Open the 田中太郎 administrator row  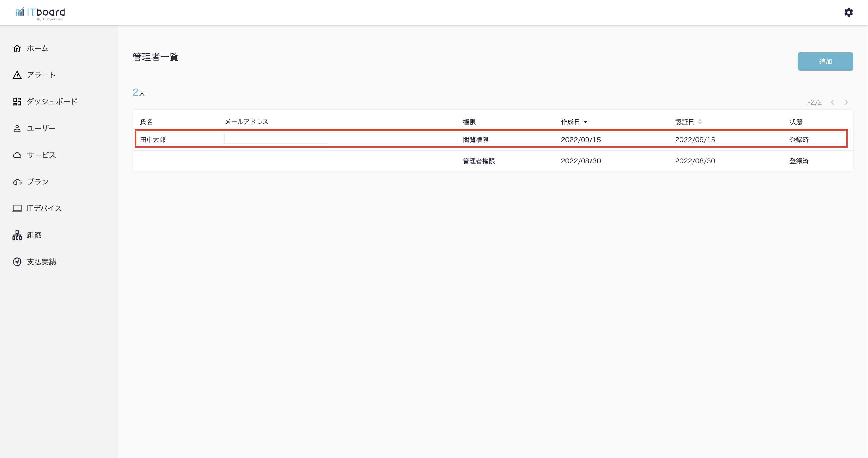pos(153,140)
